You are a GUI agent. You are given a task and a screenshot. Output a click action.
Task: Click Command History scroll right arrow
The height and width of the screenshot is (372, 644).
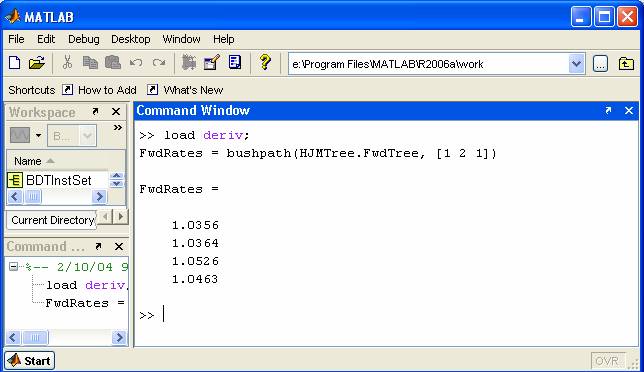(119, 338)
